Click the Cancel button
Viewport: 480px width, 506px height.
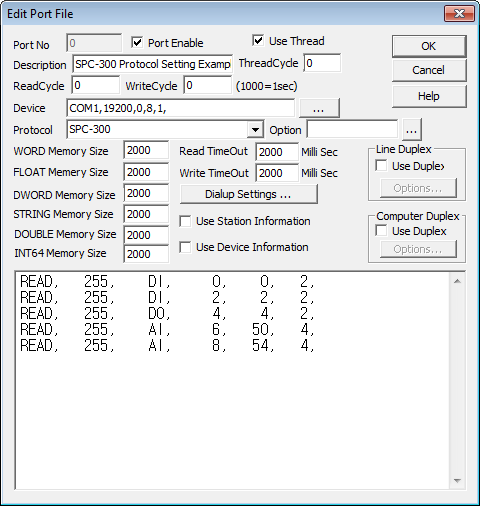click(429, 70)
